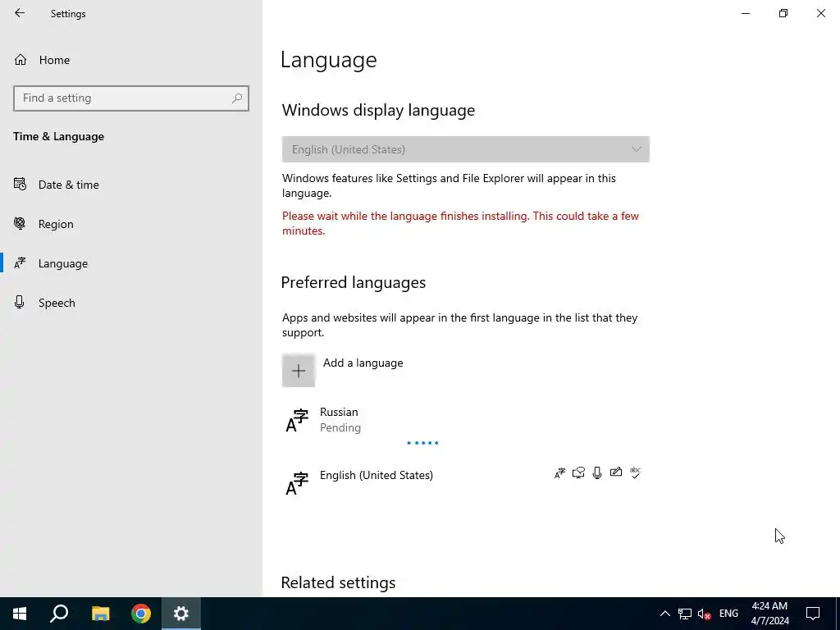The width and height of the screenshot is (840, 630).
Task: Click the display language feature icon for English
Action: click(559, 473)
